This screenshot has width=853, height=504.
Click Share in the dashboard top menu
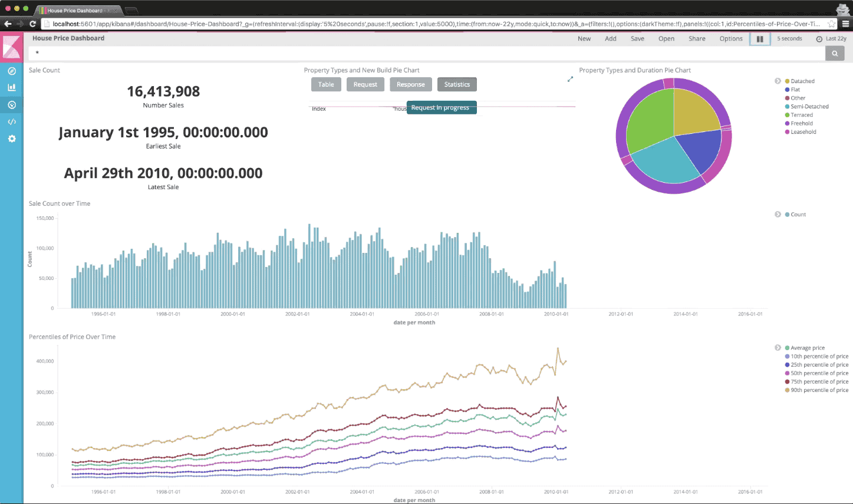(x=697, y=39)
